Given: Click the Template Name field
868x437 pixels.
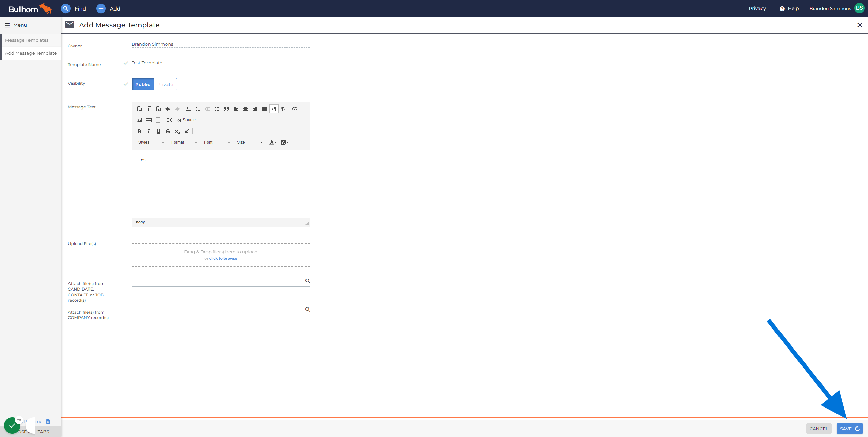Looking at the screenshot, I should (x=221, y=63).
